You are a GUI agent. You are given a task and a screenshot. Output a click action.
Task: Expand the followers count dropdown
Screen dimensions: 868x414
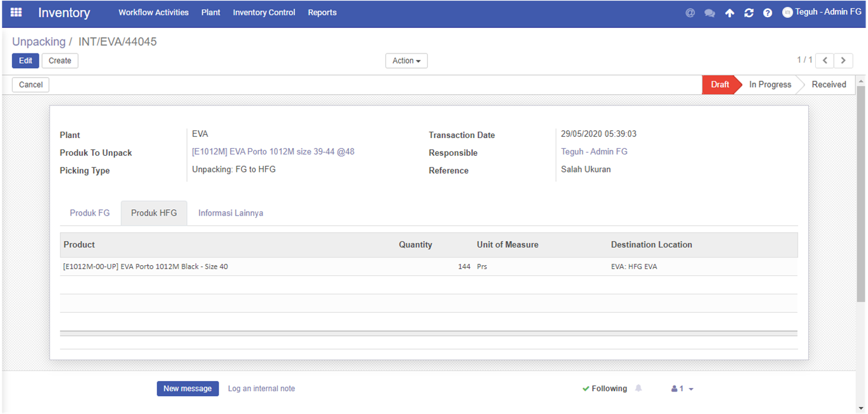[x=682, y=389]
